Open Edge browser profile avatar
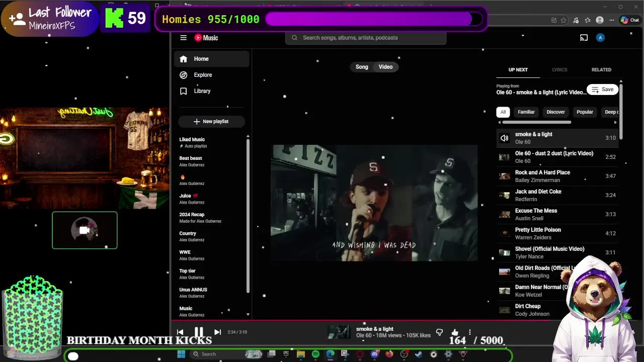The height and width of the screenshot is (362, 644). pos(599,20)
